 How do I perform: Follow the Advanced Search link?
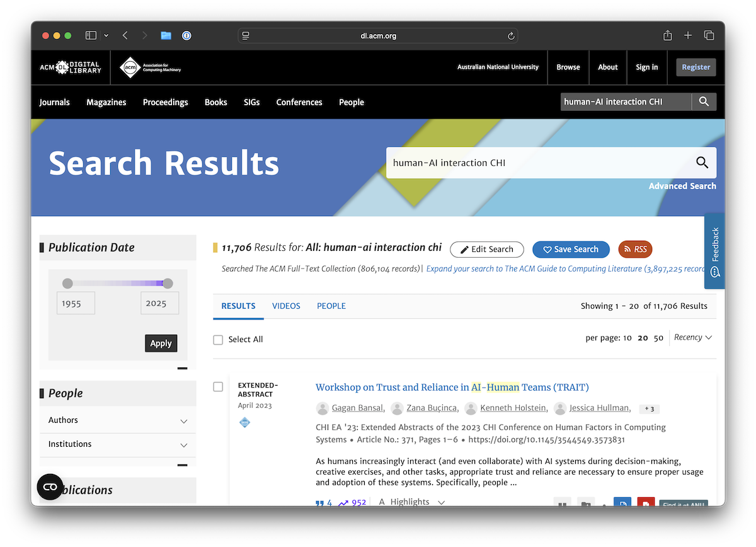[682, 186]
